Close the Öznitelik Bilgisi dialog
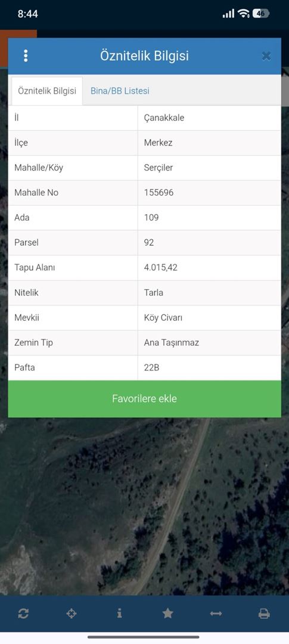289x644 pixels. (x=266, y=56)
